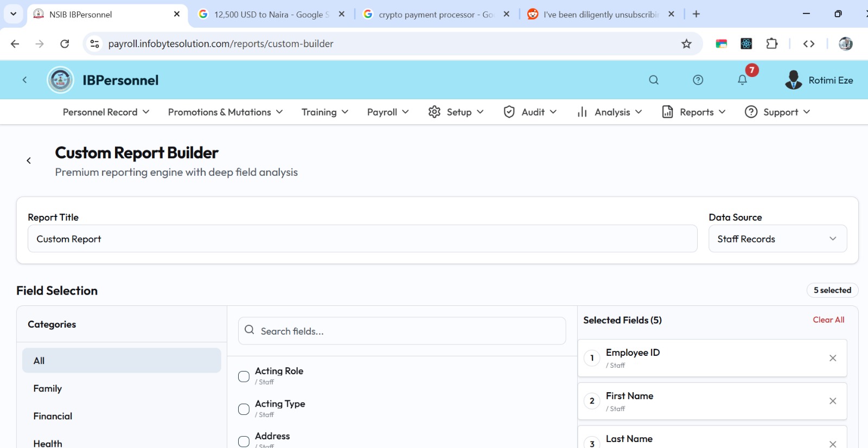The image size is (868, 448).
Task: Switch to the Reddit unsubscribing tab
Action: coord(601,14)
